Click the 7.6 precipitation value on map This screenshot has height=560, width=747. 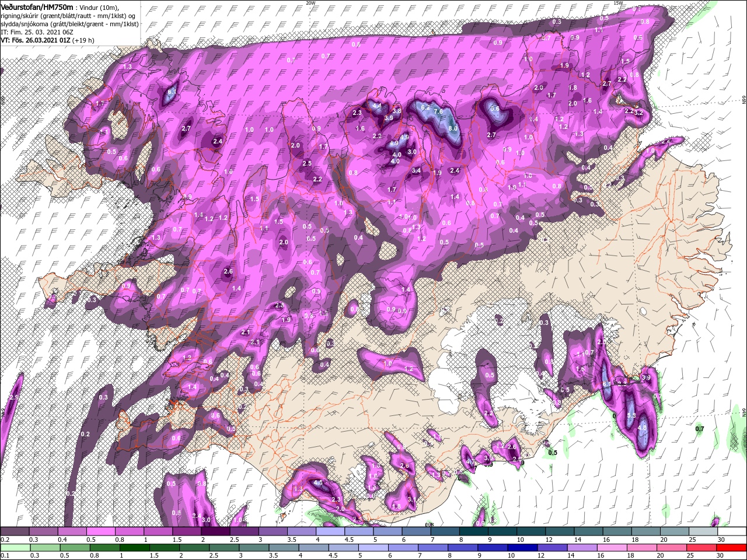438,111
